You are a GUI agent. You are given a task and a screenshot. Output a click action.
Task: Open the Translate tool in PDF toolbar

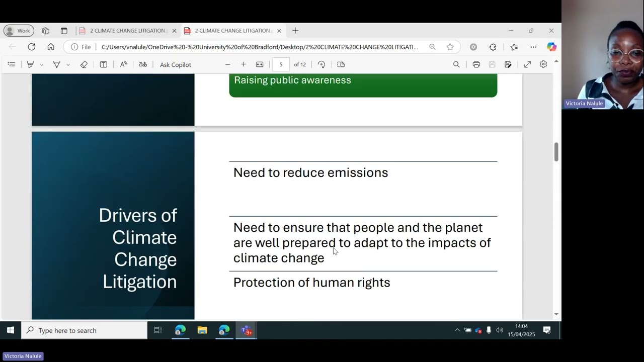[143, 64]
